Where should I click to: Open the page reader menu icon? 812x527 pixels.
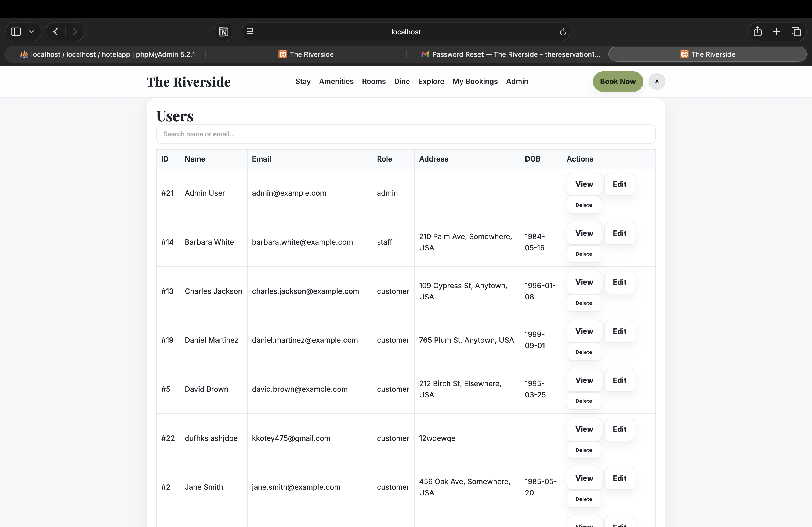[250, 32]
